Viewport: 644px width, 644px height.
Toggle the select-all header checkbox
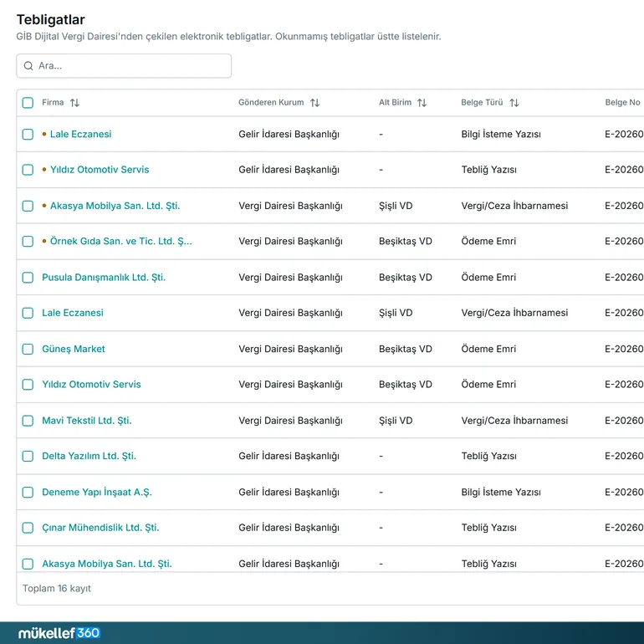click(x=28, y=103)
